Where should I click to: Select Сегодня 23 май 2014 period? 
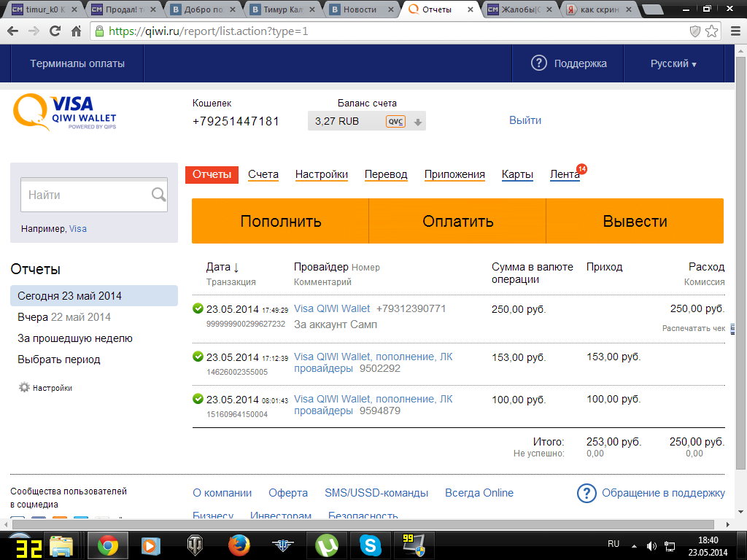point(94,296)
